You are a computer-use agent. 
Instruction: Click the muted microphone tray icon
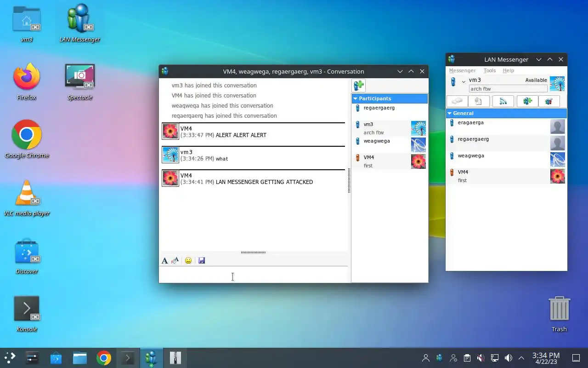[481, 358]
